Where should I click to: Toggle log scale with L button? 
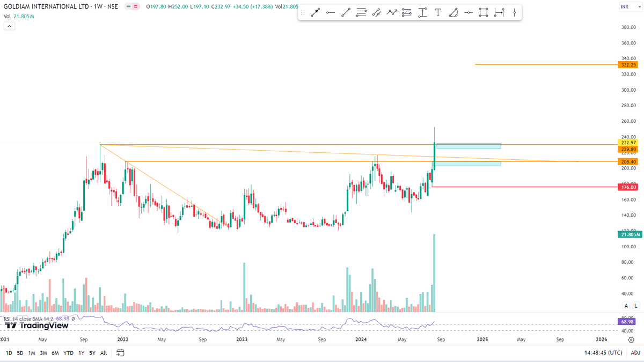coord(636,306)
